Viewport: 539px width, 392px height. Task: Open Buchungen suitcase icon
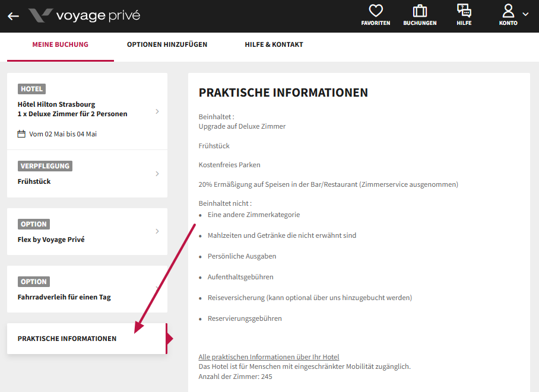420,11
